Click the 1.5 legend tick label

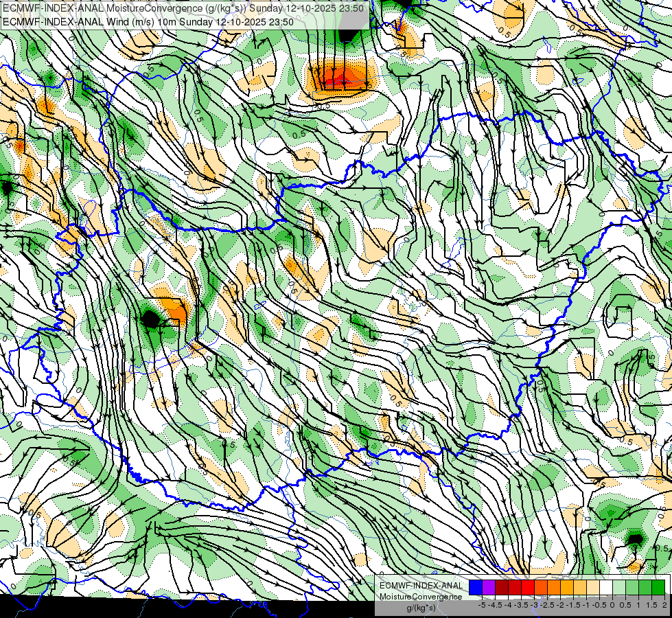click(651, 605)
